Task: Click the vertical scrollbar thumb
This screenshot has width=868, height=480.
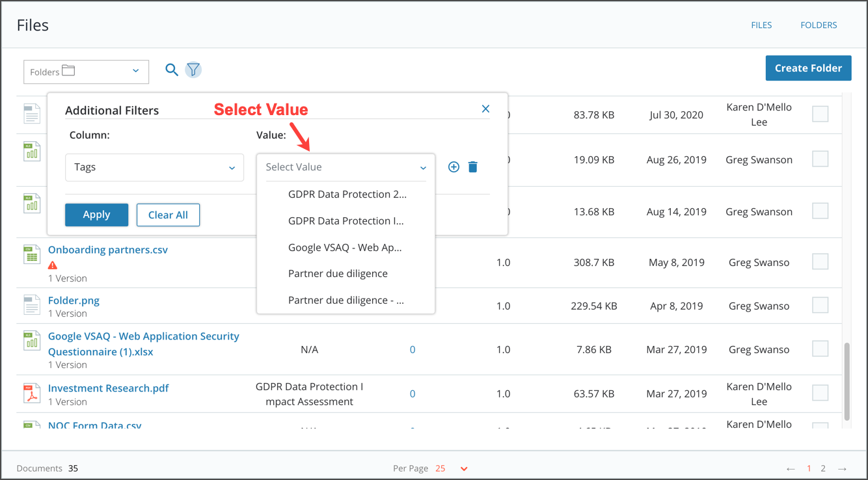Action: coord(847,381)
